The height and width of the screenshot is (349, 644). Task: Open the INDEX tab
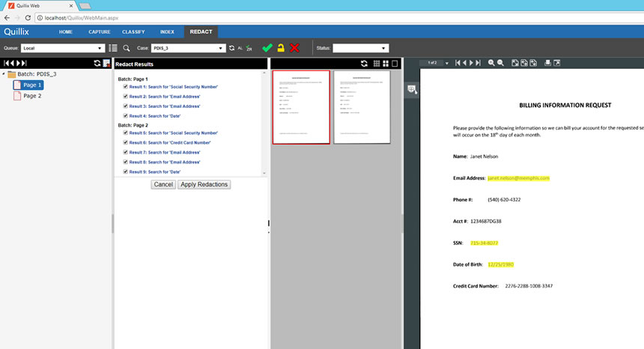(167, 32)
